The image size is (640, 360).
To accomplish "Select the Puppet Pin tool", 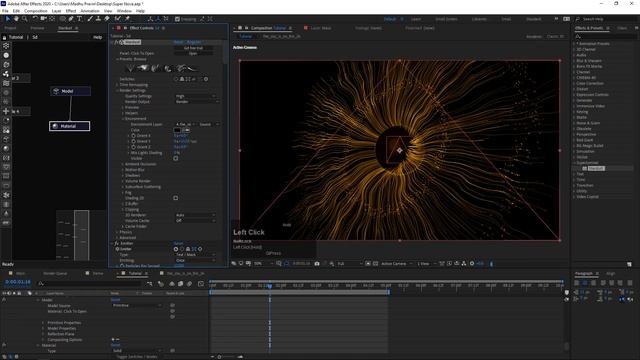I will 127,19.
